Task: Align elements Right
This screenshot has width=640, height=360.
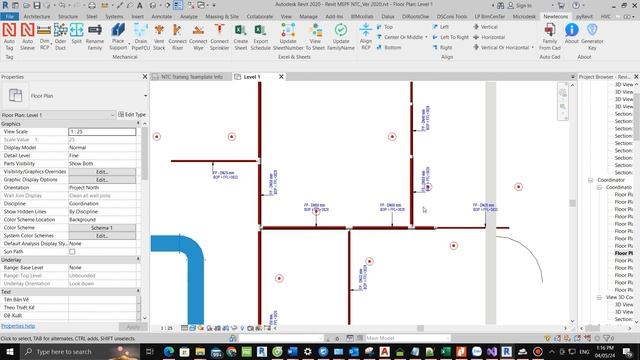Action: (442, 47)
